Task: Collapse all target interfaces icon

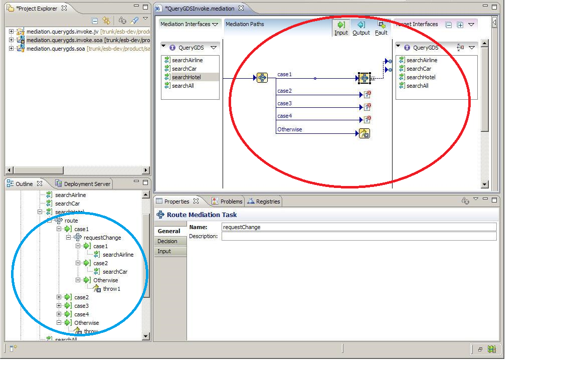Action: click(x=449, y=25)
